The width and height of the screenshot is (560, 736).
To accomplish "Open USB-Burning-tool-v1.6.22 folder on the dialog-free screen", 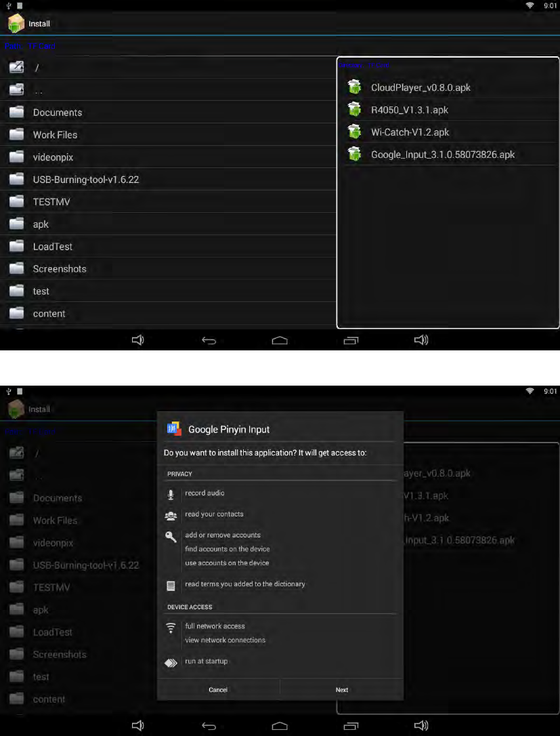I will [168, 180].
